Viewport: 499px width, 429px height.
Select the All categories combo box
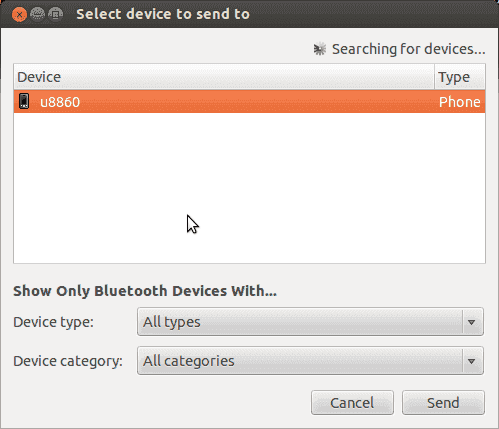tap(310, 361)
